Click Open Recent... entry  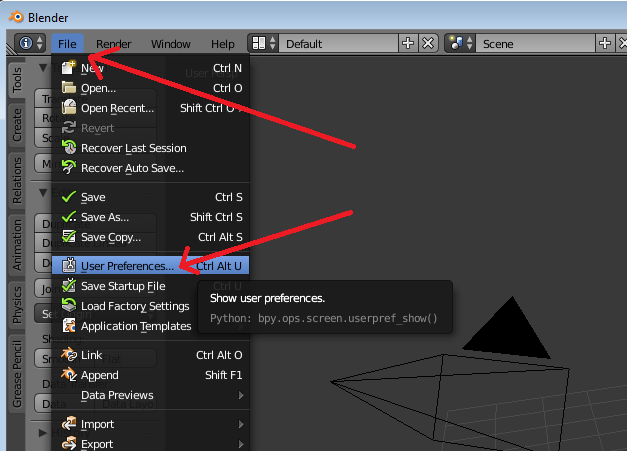151,108
